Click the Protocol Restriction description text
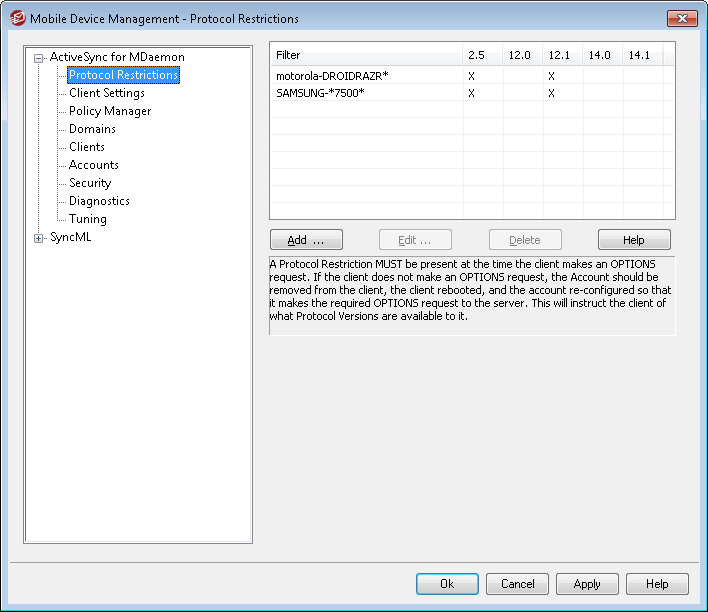Screen dimensions: 708x612 point(470,290)
